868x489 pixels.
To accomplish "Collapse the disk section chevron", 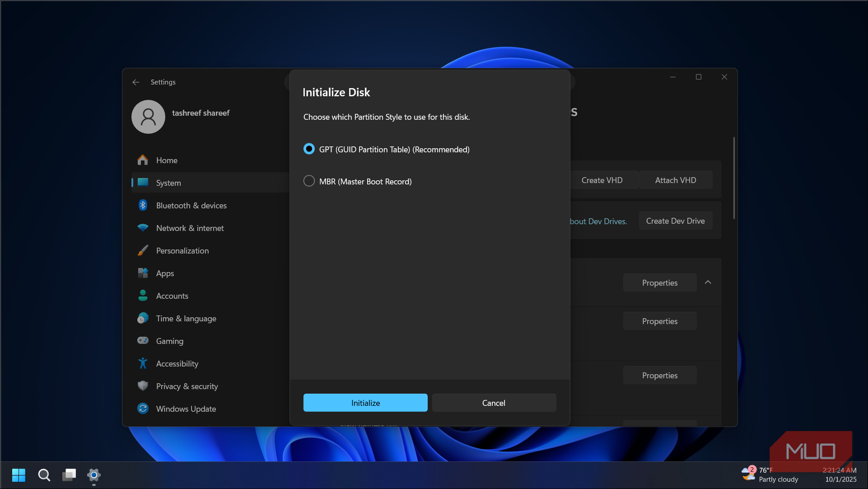I will [708, 282].
